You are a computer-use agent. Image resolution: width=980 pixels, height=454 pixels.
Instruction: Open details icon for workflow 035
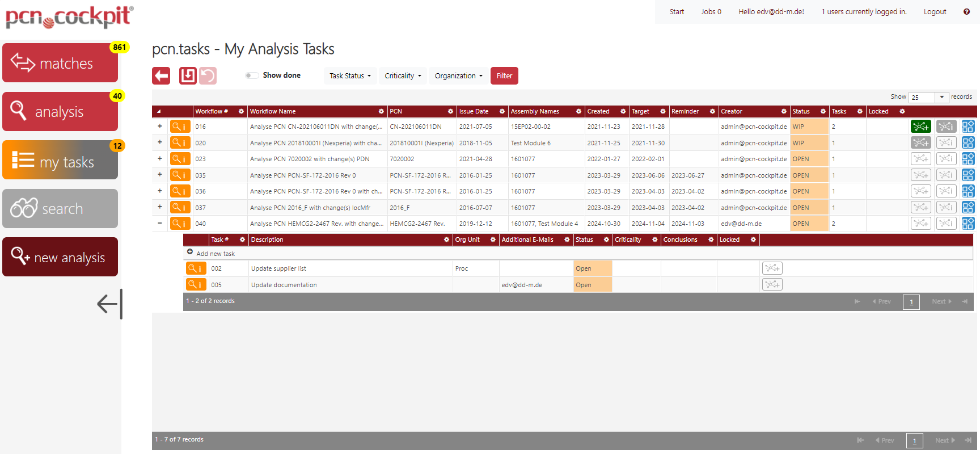tap(180, 175)
